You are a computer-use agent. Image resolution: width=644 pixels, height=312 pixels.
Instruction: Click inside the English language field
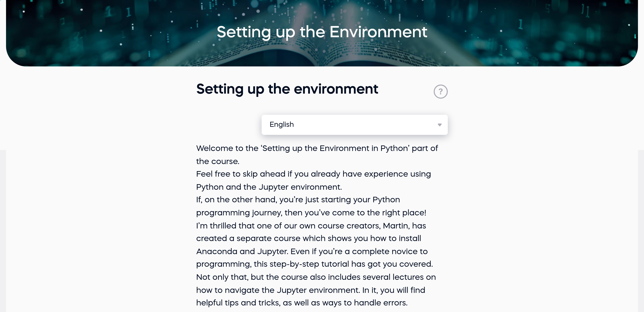[x=327, y=125]
